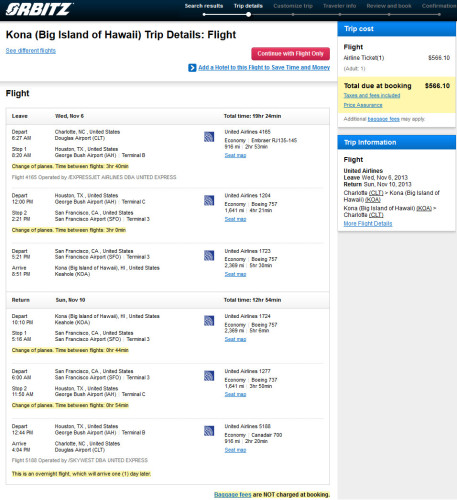
Task: Expand More Flight Details
Action: point(368,223)
